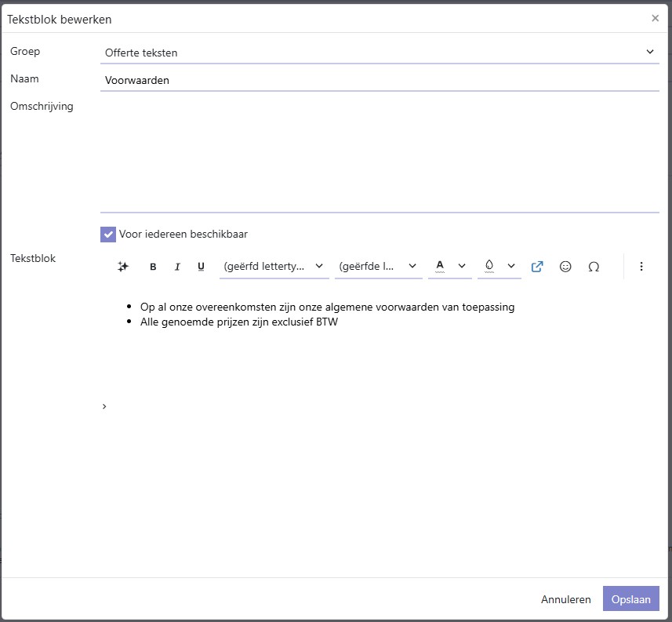Insert a hyperlink with the link icon
The width and height of the screenshot is (672, 622).
(x=537, y=267)
